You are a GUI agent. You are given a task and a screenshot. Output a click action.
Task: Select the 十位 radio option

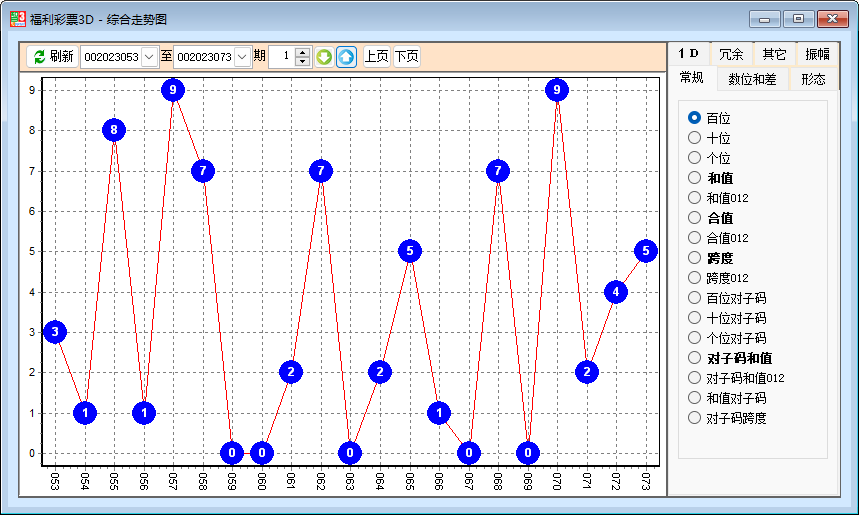695,138
